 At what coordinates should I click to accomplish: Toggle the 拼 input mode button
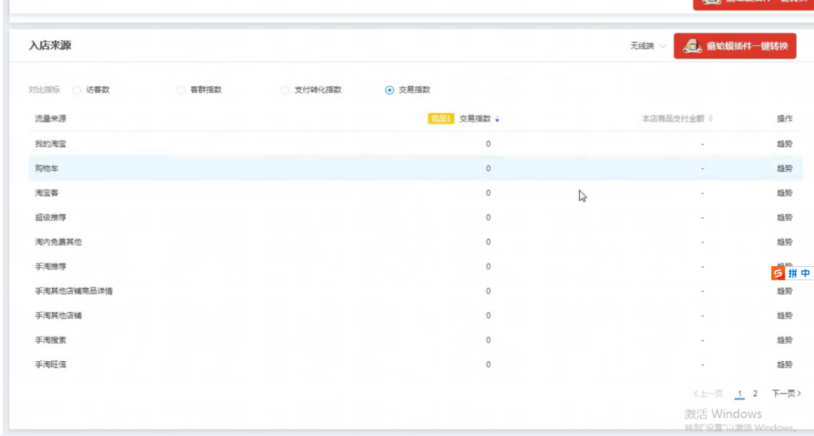point(793,273)
